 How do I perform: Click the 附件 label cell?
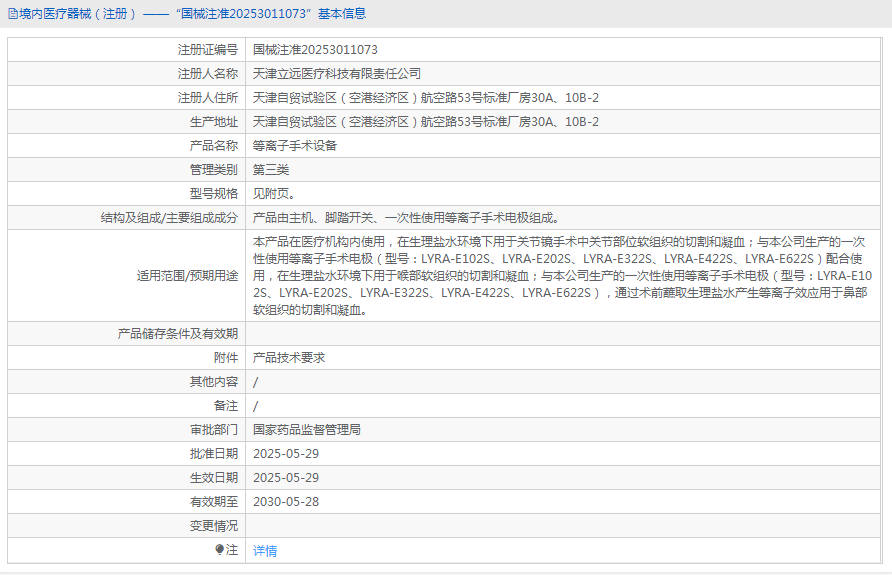point(126,358)
